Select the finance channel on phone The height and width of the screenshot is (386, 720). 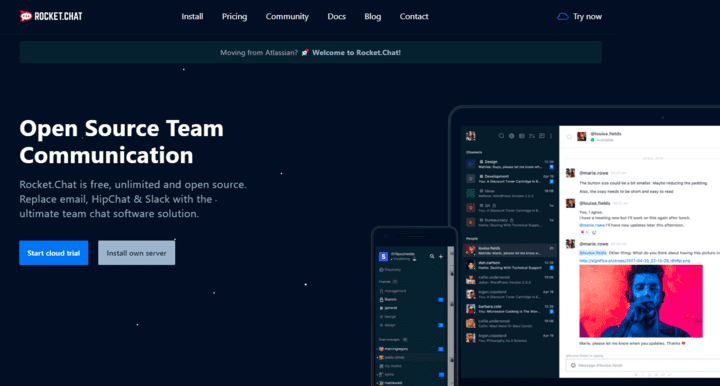coord(411,299)
